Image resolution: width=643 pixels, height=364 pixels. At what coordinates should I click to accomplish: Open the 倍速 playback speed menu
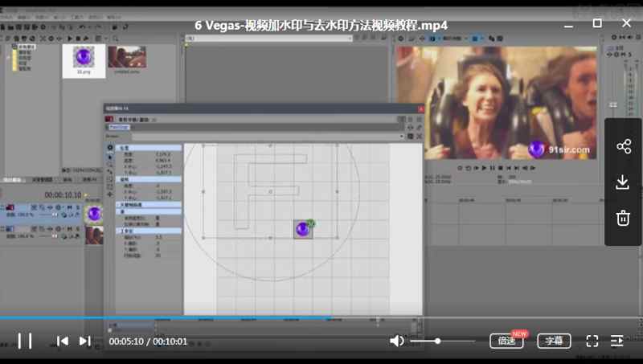point(506,341)
